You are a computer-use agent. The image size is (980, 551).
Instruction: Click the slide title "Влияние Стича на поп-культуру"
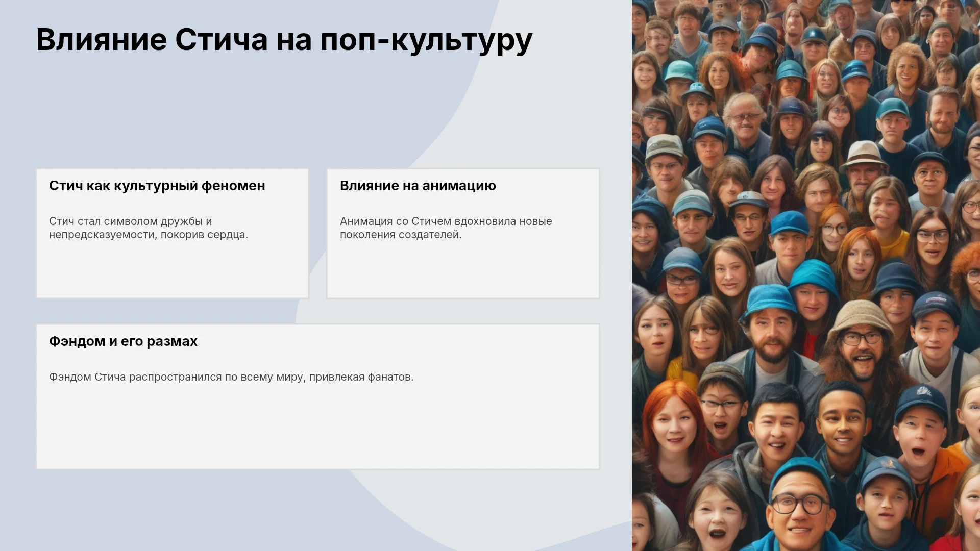[x=284, y=40]
